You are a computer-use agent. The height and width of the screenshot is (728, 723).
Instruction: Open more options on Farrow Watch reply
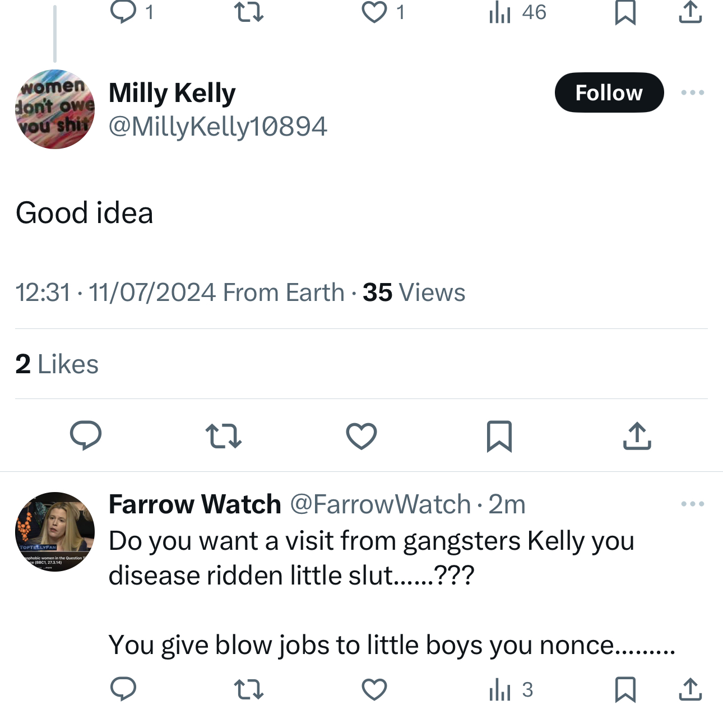click(x=693, y=504)
